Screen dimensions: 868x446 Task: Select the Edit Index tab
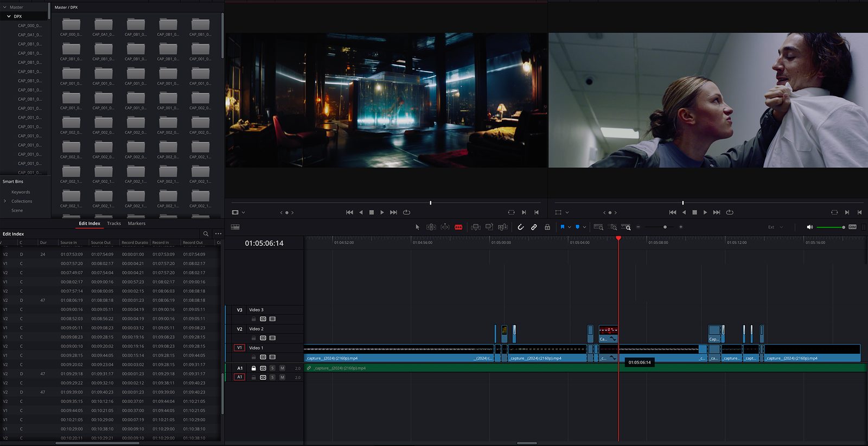pos(90,224)
